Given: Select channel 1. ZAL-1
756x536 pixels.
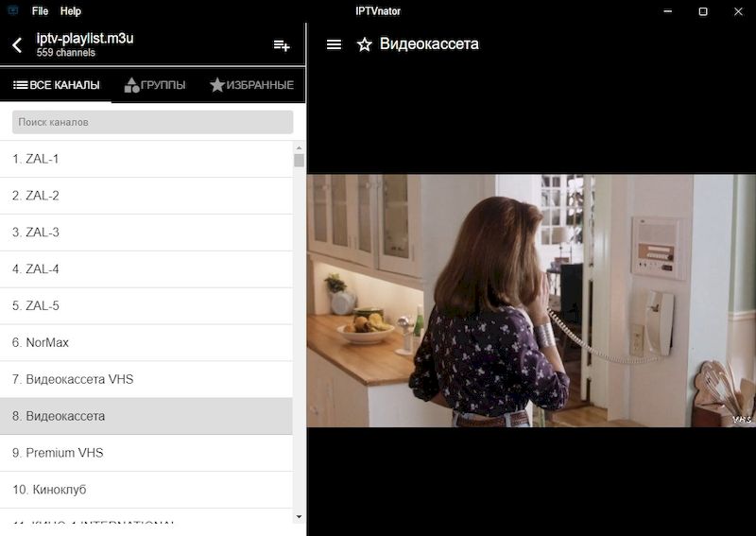Looking at the screenshot, I should pyautogui.click(x=146, y=159).
